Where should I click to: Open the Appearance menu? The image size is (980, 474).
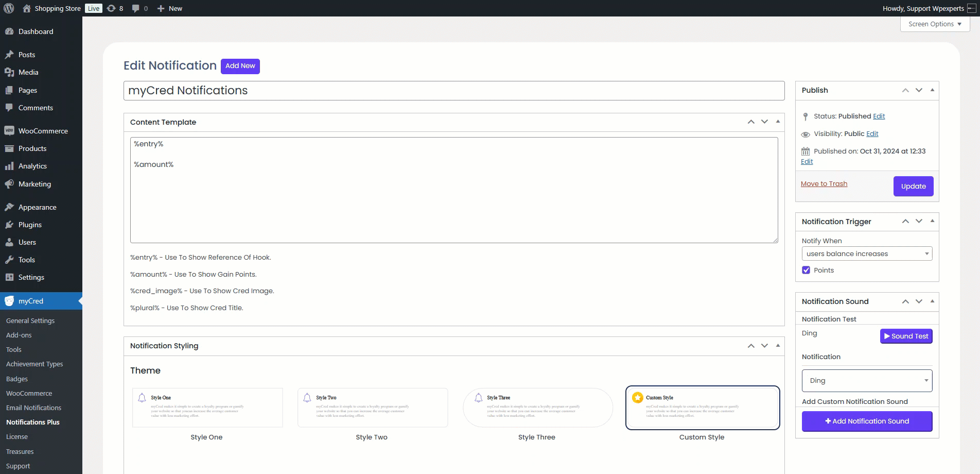37,207
